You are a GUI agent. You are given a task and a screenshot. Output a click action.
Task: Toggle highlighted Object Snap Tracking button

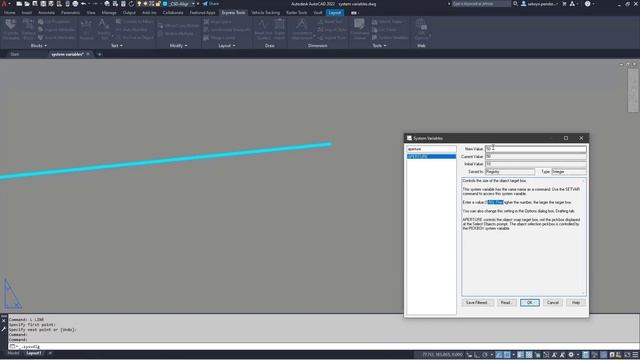coord(499,355)
